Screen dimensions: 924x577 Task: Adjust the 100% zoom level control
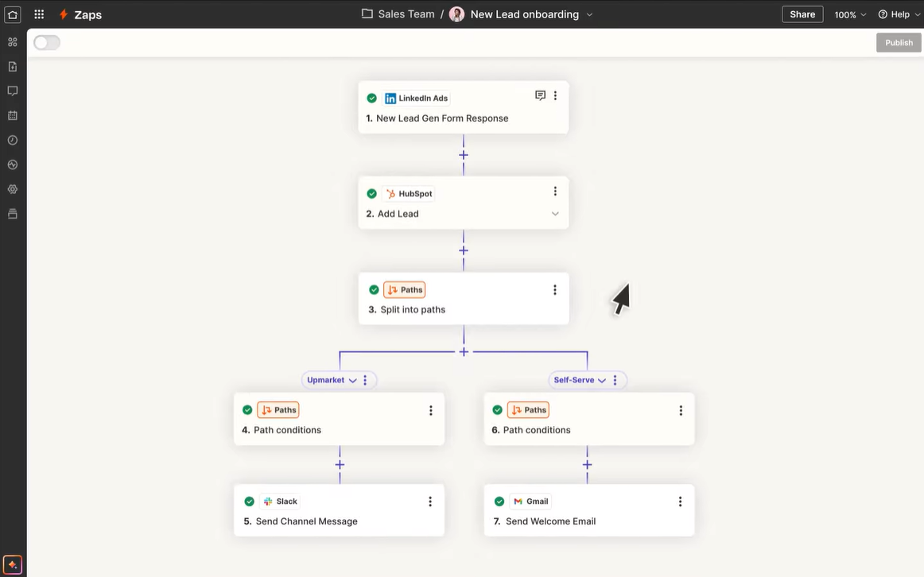(849, 14)
